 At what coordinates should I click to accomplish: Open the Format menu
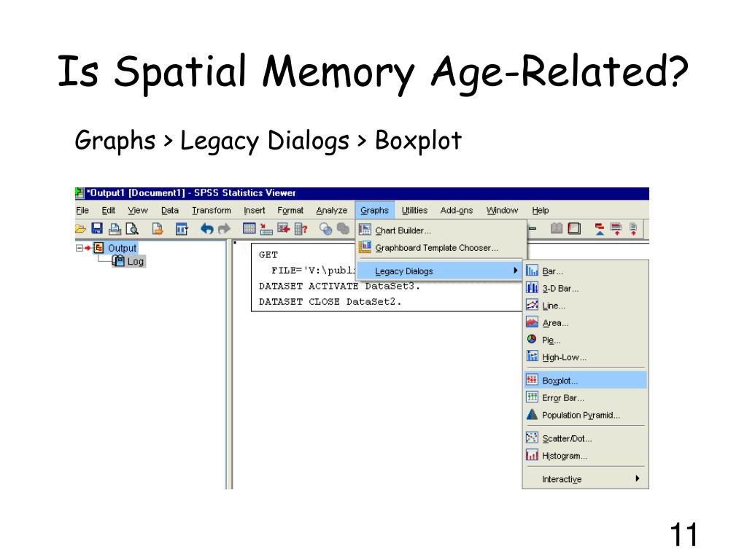pos(290,210)
